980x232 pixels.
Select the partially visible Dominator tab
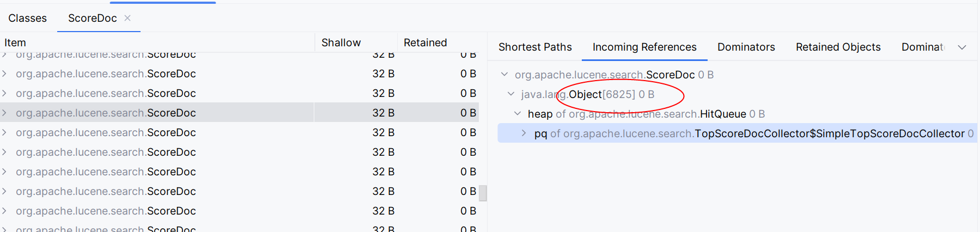pos(922,47)
